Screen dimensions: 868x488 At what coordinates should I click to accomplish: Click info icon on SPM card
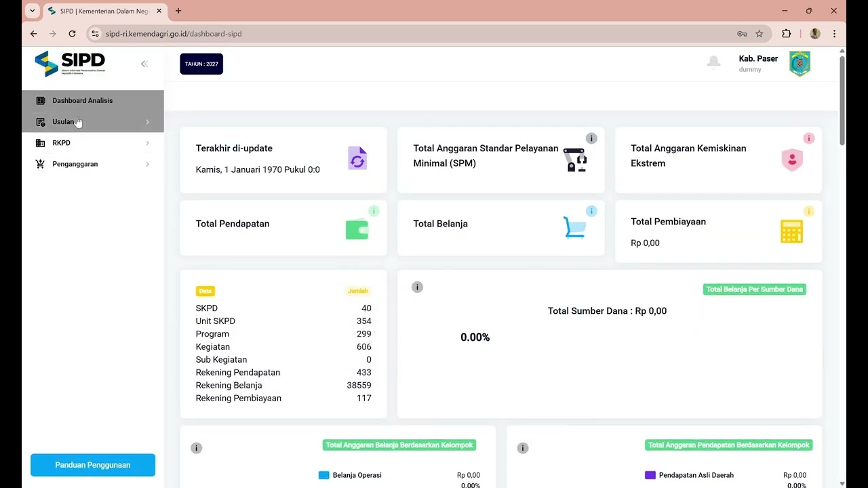[591, 138]
